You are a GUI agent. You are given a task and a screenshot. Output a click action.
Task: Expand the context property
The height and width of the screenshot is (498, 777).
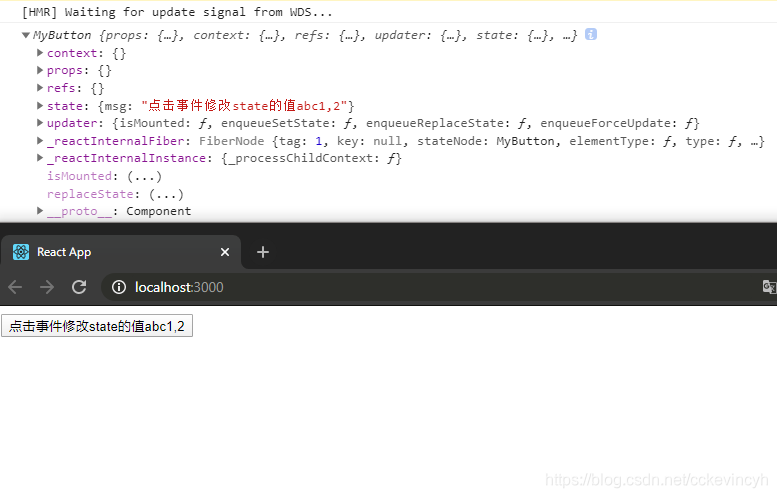(x=40, y=53)
